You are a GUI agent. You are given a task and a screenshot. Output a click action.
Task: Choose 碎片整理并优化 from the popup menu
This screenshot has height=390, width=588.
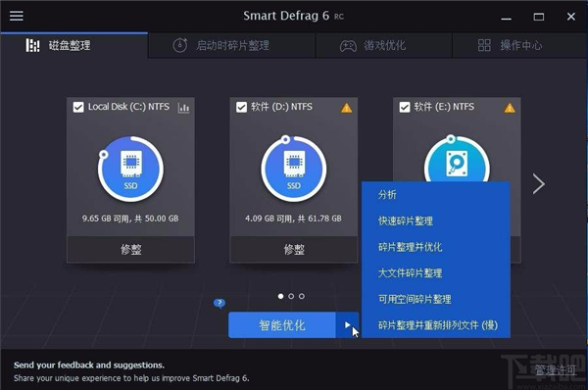point(436,247)
